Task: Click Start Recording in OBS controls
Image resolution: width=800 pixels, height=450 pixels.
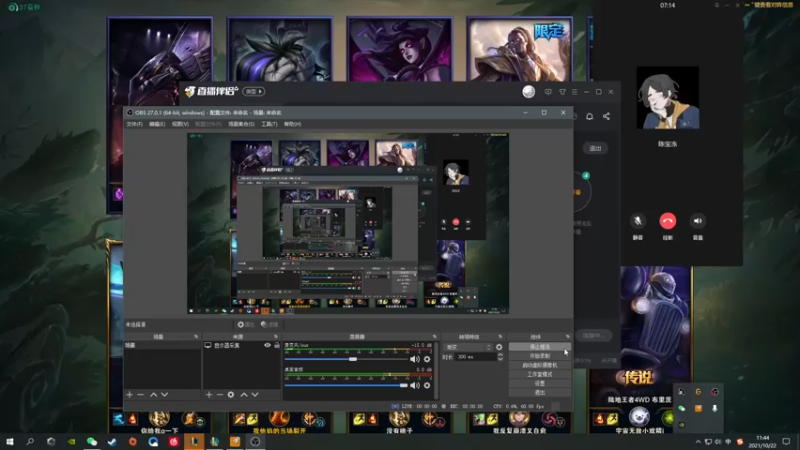Action: click(540, 356)
